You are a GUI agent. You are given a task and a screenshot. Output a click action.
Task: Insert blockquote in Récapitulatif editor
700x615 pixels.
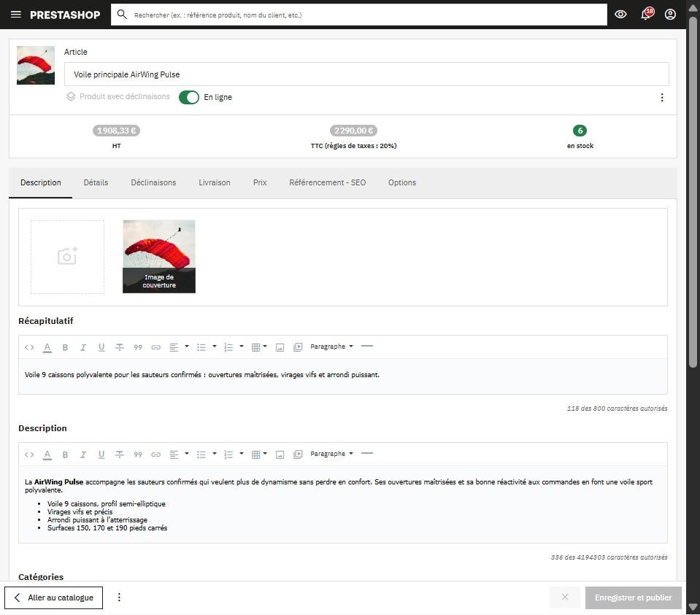coord(138,347)
